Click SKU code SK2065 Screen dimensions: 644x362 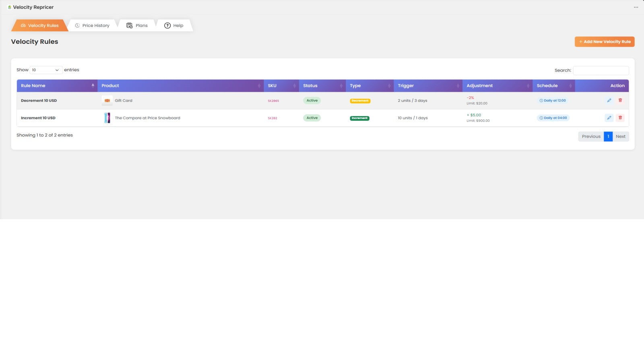pos(273,101)
